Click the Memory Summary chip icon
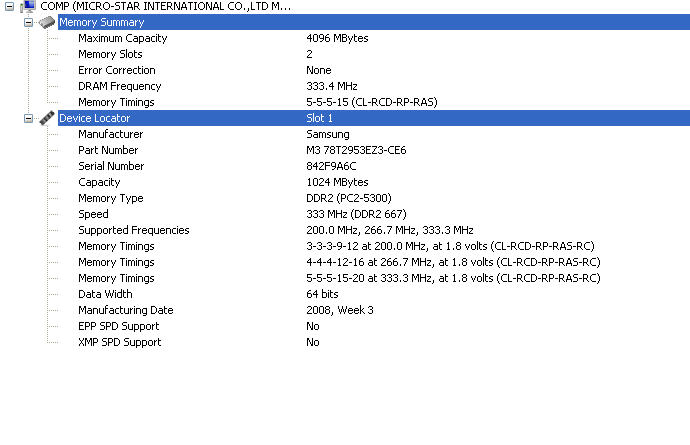This screenshot has width=690, height=445. (x=47, y=22)
